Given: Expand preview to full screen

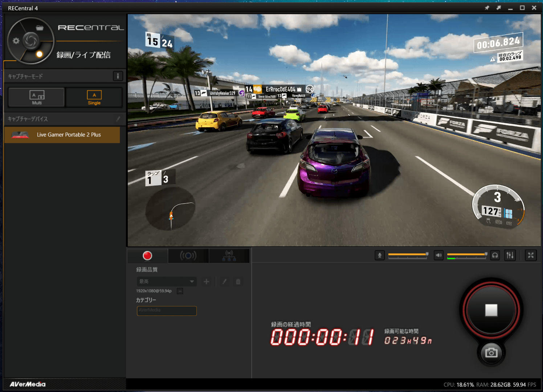Looking at the screenshot, I should coord(531,255).
